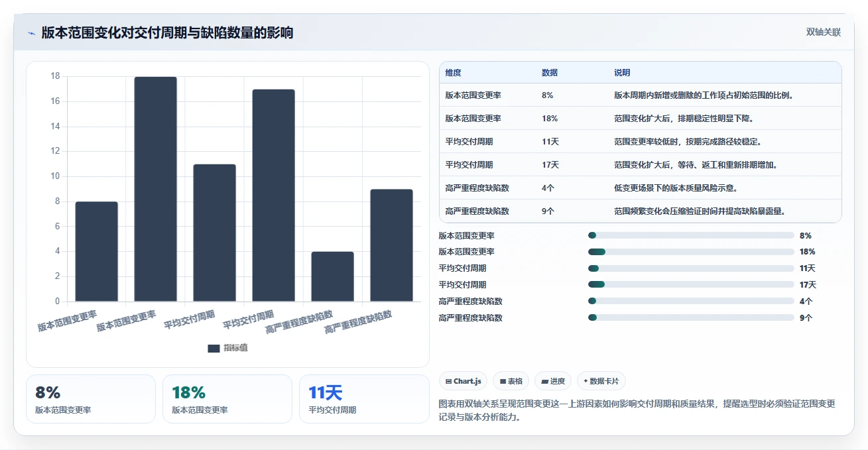Click the y-axis tick label 18
Screen dimensions: 868x450
point(55,76)
